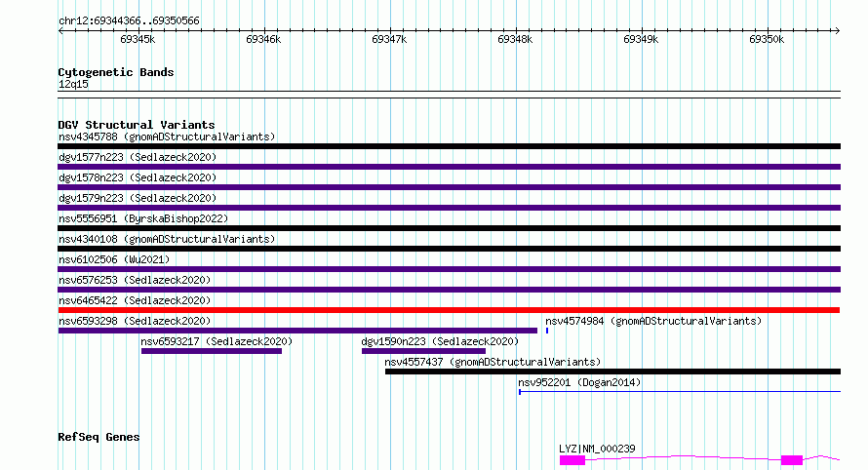Click the first magenta LYZ exon block
Image resolution: width=868 pixels, height=470 pixels.
(x=572, y=460)
